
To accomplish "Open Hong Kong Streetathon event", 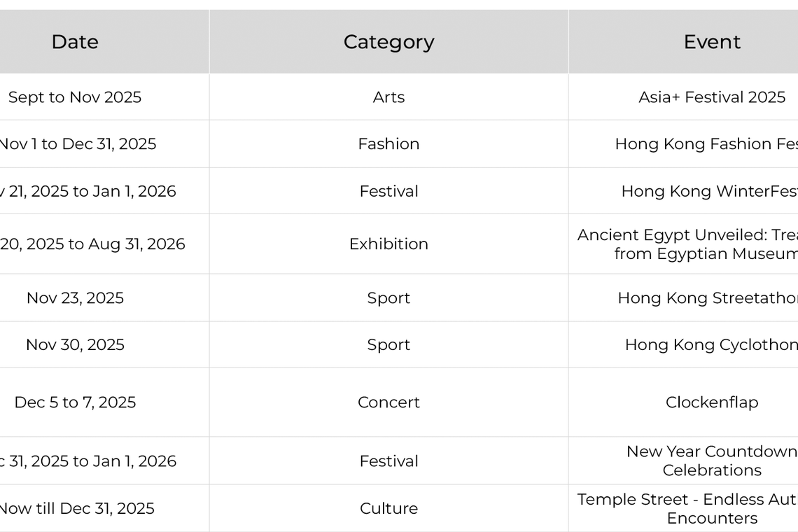I will pos(707,298).
